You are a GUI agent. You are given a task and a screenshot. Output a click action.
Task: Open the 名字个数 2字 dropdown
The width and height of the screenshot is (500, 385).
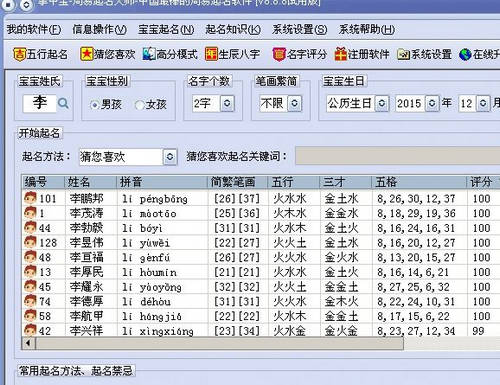pyautogui.click(x=227, y=103)
